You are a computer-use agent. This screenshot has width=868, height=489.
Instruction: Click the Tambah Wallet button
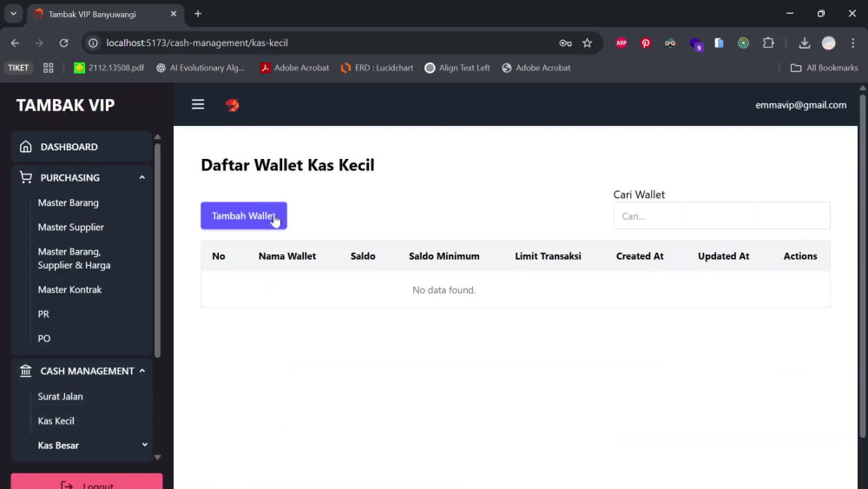[244, 215]
